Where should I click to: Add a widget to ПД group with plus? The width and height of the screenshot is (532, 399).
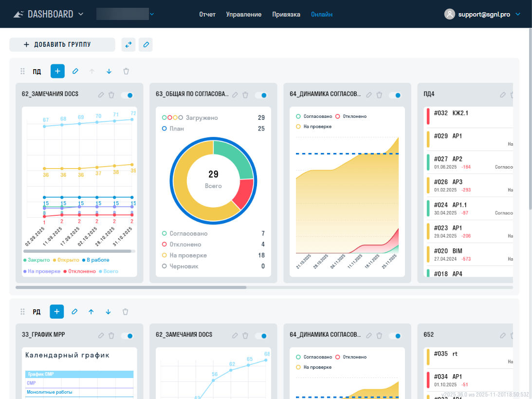click(x=57, y=71)
